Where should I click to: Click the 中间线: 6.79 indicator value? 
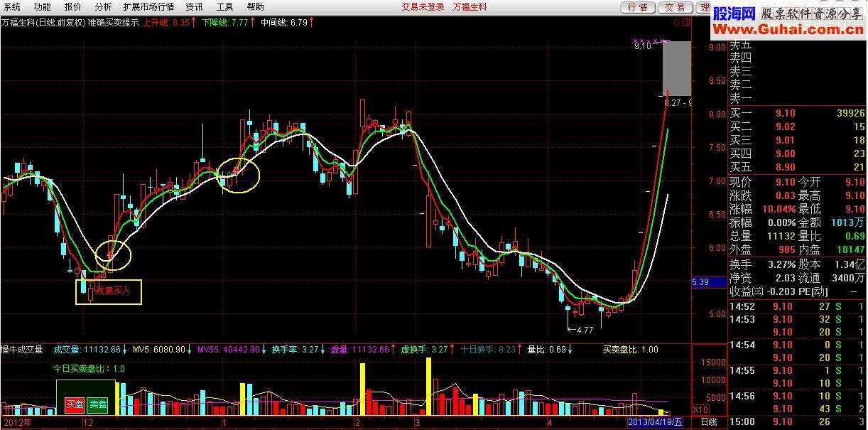point(283,23)
